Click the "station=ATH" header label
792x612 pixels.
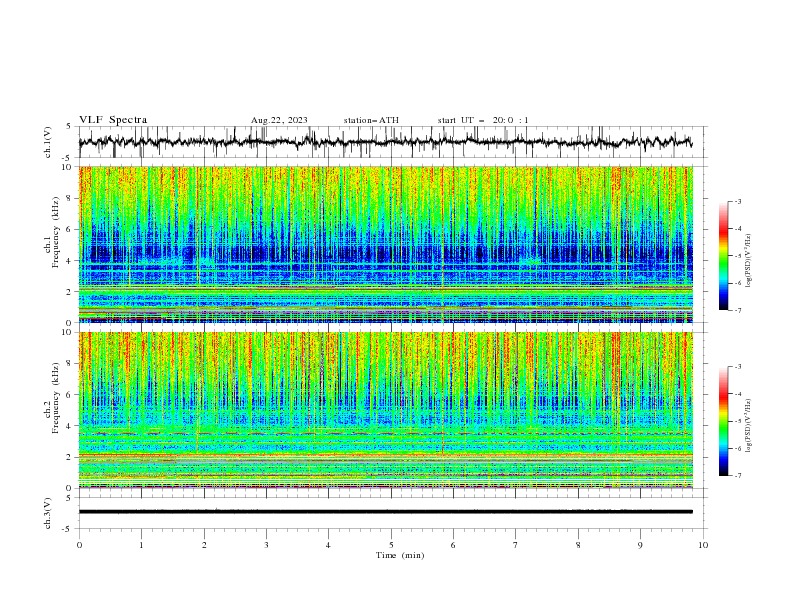[371, 120]
